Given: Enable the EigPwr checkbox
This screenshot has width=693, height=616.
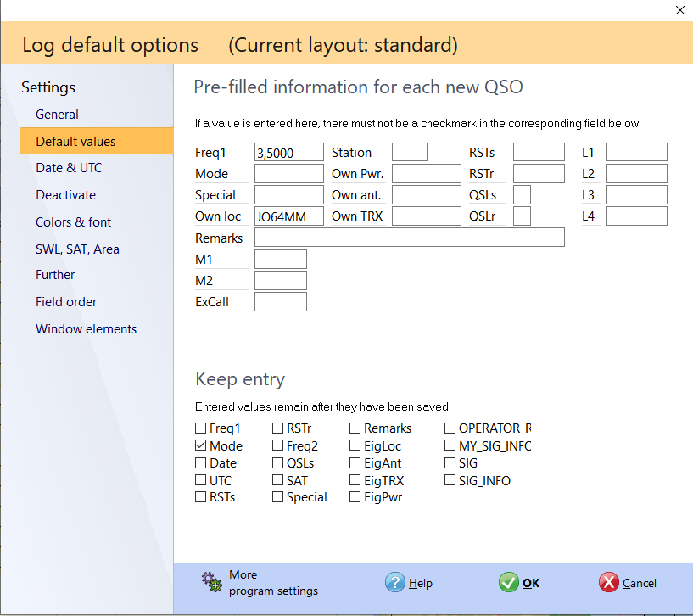Looking at the screenshot, I should [355, 497].
